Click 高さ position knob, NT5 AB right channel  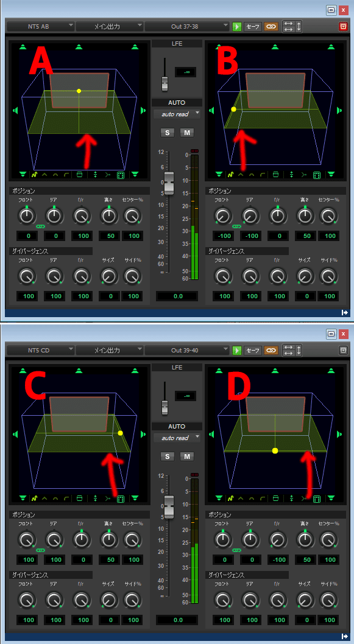[305, 215]
